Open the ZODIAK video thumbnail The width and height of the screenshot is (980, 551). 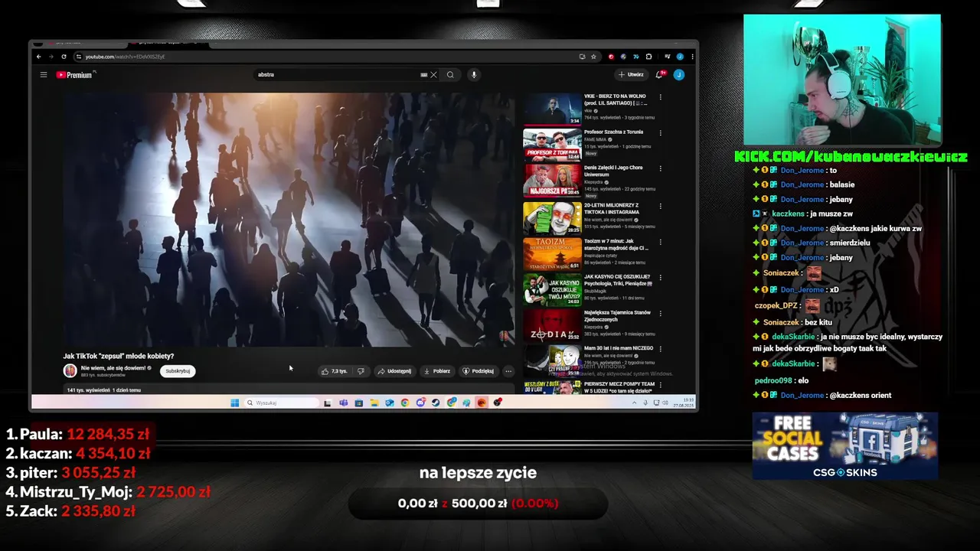coord(552,325)
